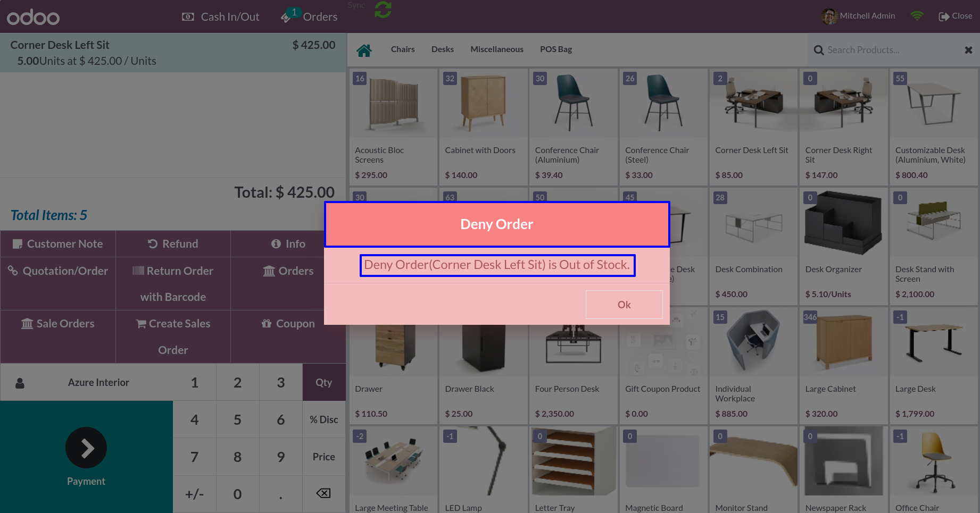
Task: Click numpad digit 0
Action: tap(238, 494)
